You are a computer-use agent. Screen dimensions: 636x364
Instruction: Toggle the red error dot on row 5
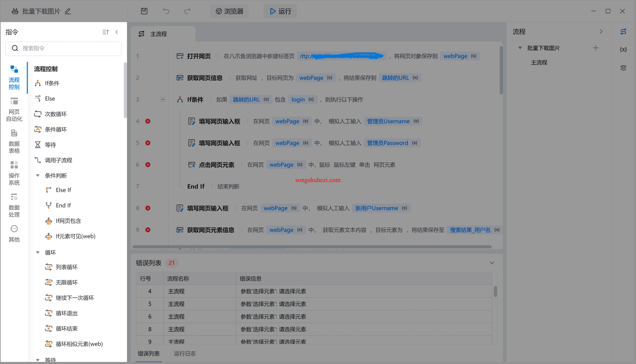pos(148,143)
